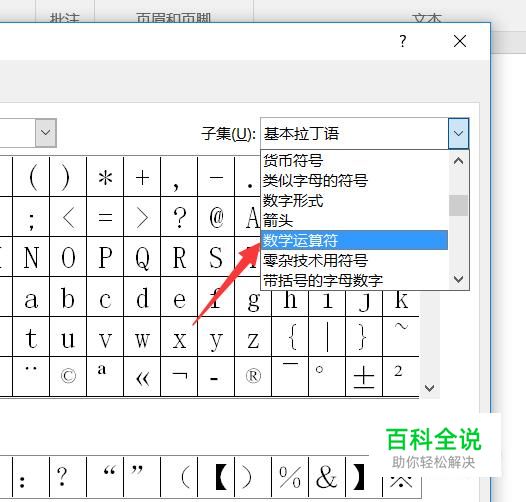Pick capital P in symbol grid
The height and width of the screenshot is (502, 526).
point(105,257)
